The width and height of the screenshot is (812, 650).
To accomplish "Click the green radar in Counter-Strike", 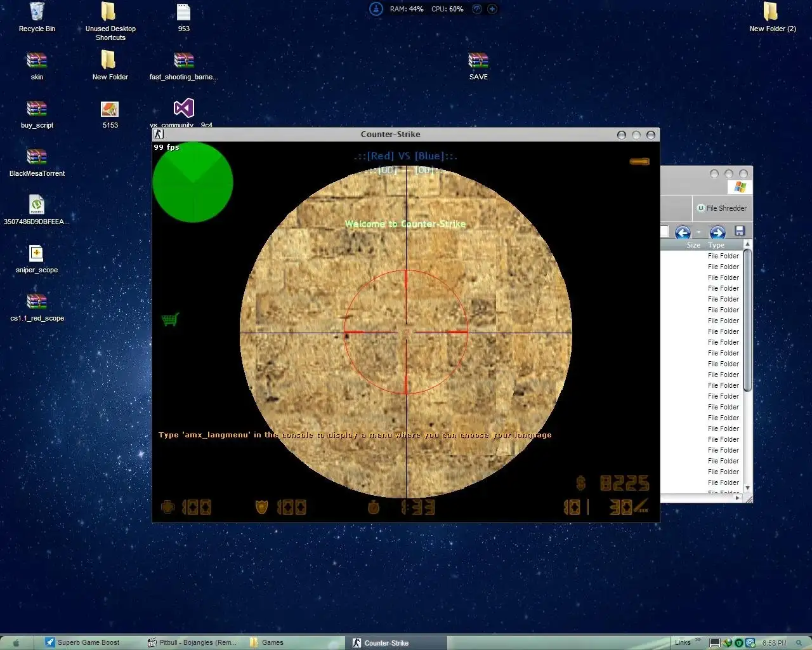I will pyautogui.click(x=193, y=182).
